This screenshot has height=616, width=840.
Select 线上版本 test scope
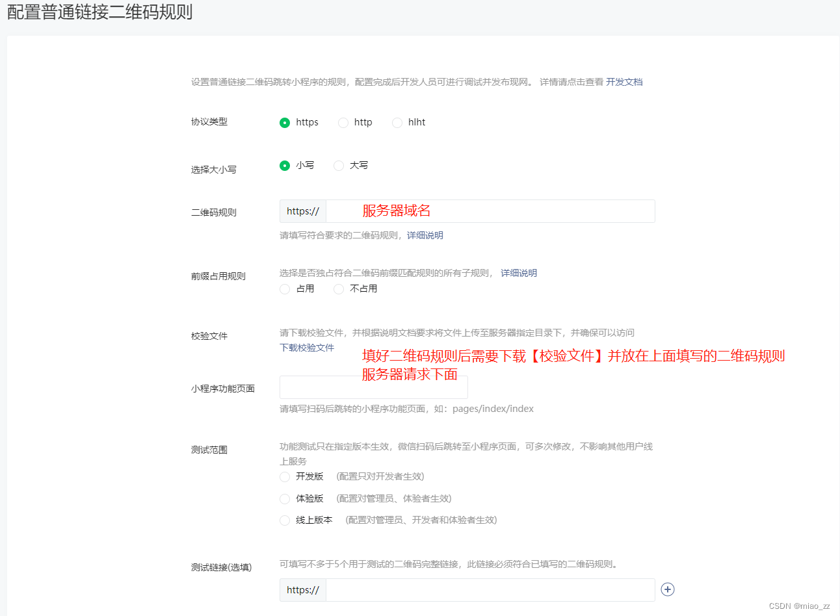point(285,520)
